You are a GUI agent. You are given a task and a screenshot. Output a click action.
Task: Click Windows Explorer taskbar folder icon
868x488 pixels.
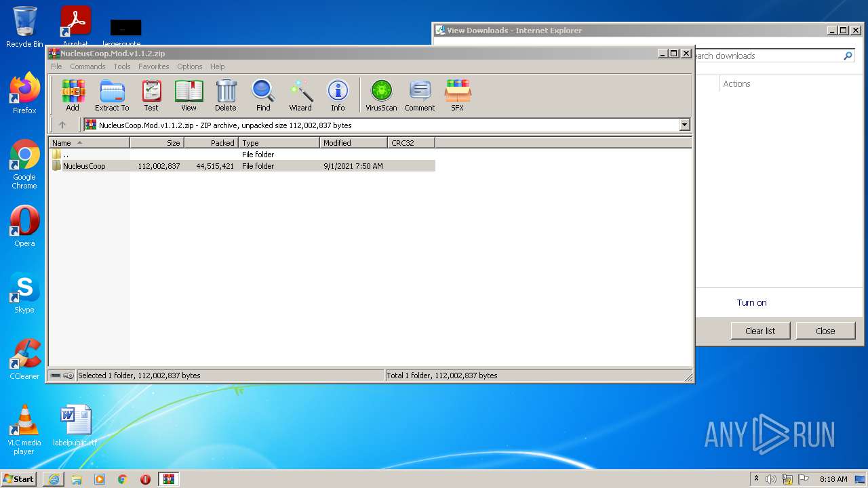(77, 479)
